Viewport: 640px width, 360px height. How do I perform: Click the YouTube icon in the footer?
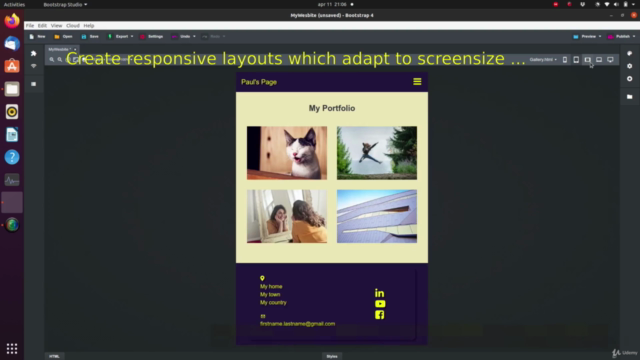coord(380,304)
